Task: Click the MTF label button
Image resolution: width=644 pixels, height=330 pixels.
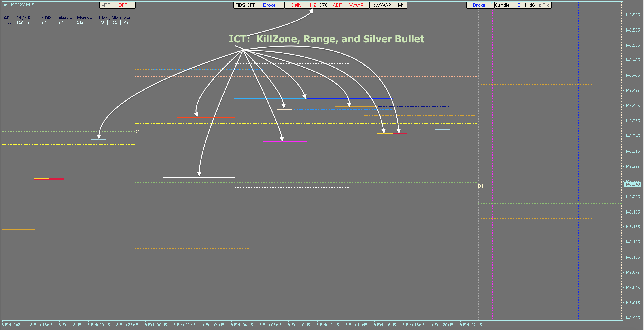Action: (106, 5)
